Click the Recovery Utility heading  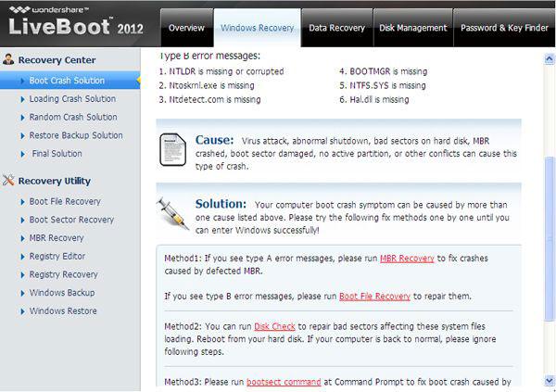[55, 181]
